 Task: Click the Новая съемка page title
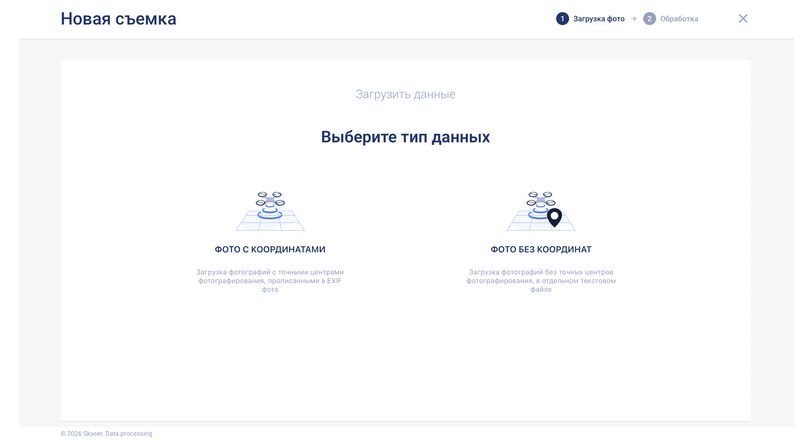tap(118, 19)
